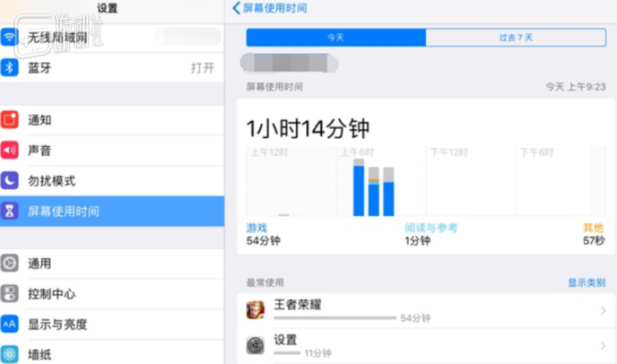Image resolution: width=617 pixels, height=364 pixels.
Task: Click 今天 上午9:23 timestamp
Action: (x=576, y=86)
